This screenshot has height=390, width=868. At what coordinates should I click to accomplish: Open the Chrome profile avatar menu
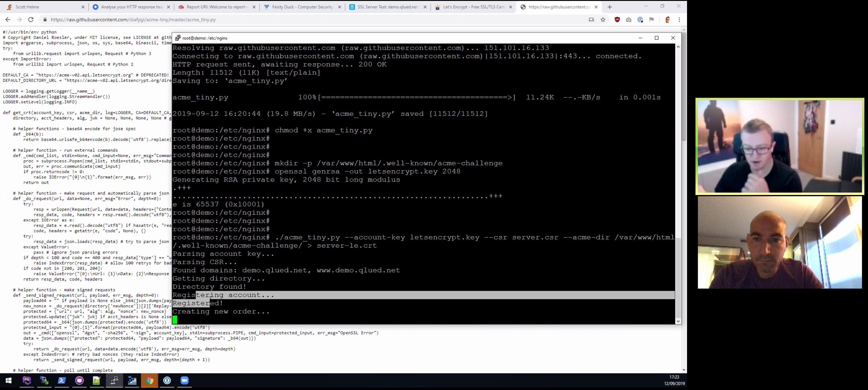(x=667, y=20)
